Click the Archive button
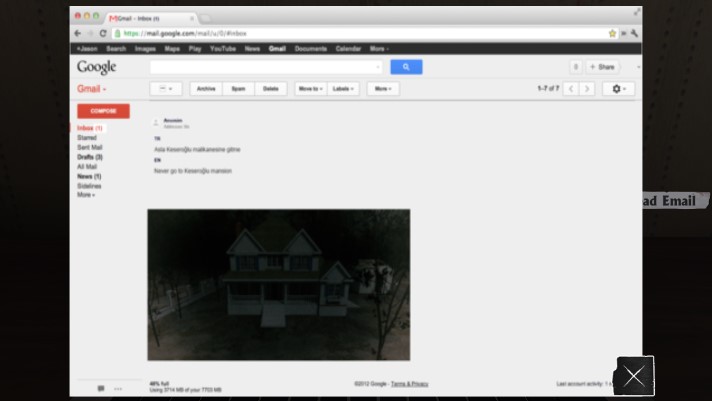 [x=206, y=89]
